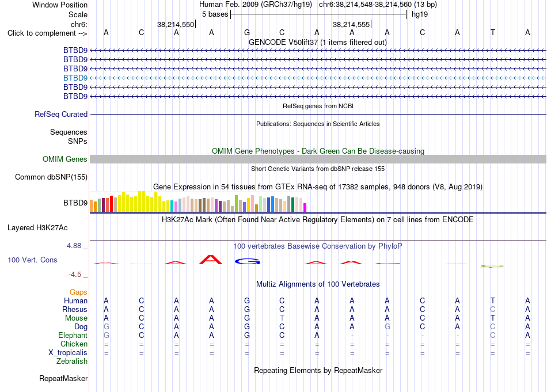This screenshot has width=547, height=392.
Task: Click the '5 bases' scale text
Action: (x=215, y=14)
